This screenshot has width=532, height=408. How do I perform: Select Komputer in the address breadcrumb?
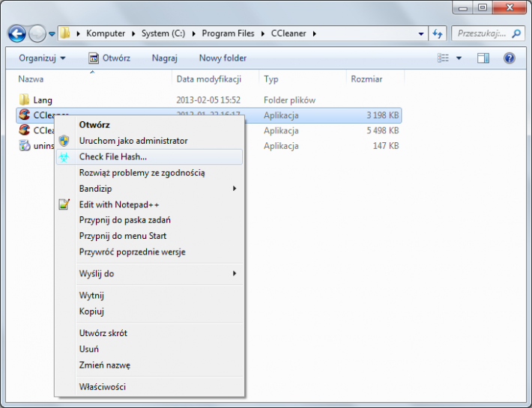(x=106, y=34)
